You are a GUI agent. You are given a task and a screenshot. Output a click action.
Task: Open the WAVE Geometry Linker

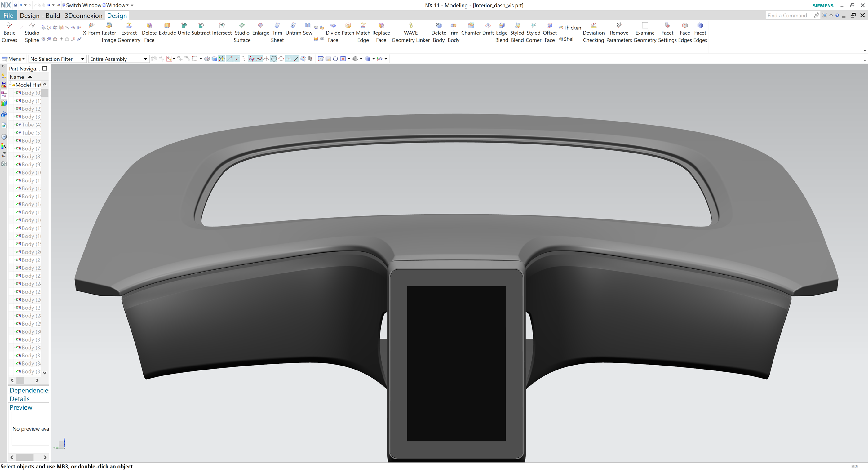[x=410, y=33]
